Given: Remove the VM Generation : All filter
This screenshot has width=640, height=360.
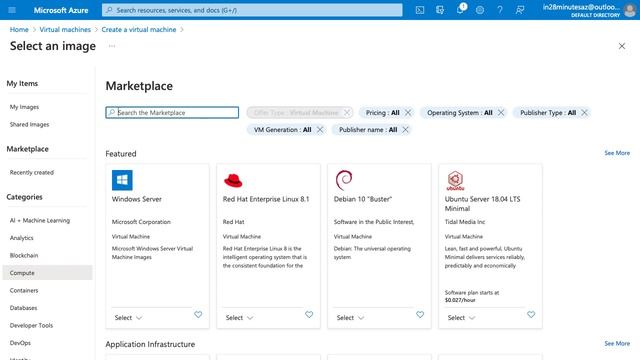Looking at the screenshot, I should click(x=320, y=130).
